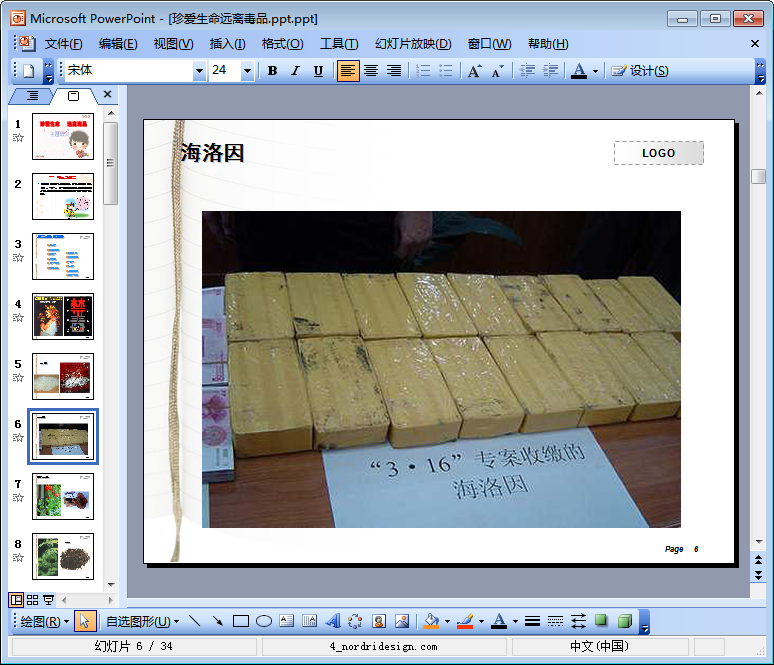Select the Line drawing tool

pyautogui.click(x=194, y=621)
